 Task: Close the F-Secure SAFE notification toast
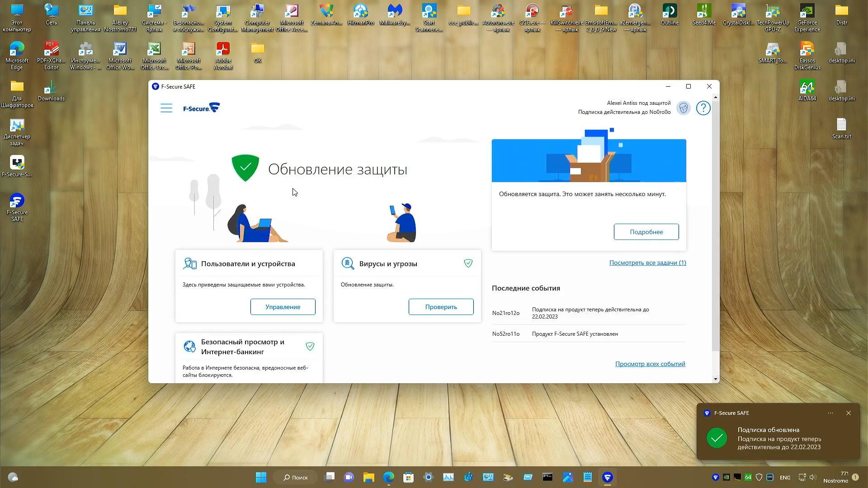point(848,413)
